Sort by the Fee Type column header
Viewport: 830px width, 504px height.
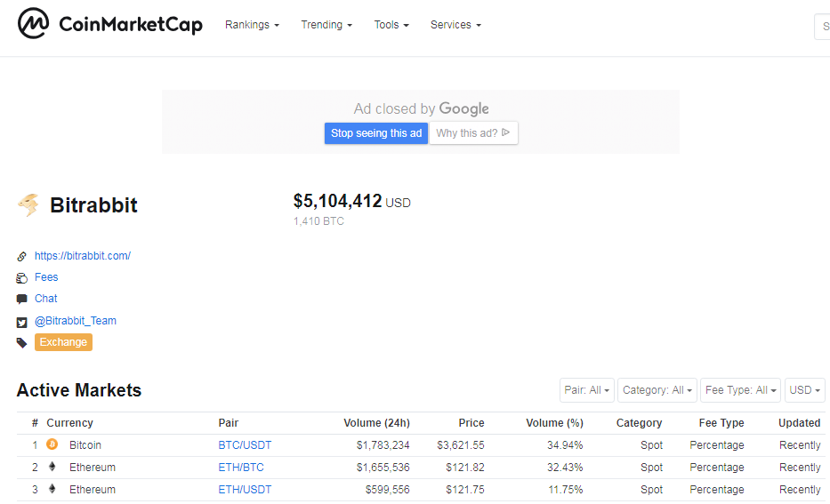721,423
